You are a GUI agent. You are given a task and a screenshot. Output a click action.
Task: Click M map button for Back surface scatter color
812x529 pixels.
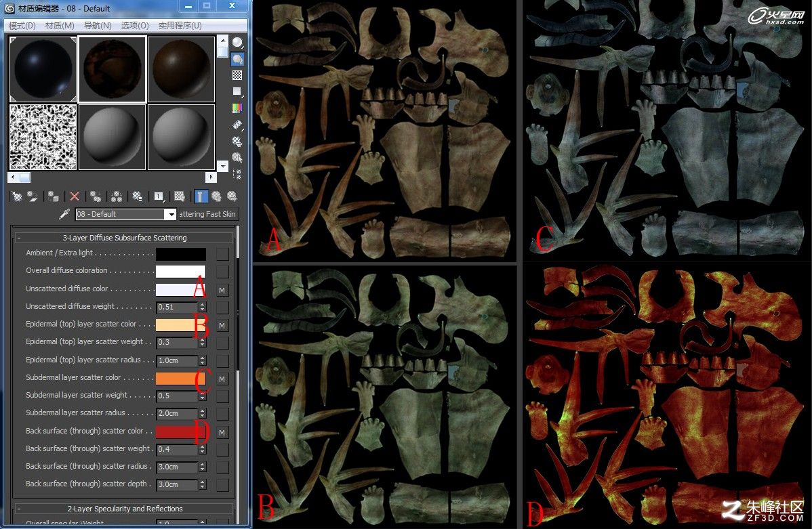tap(222, 432)
